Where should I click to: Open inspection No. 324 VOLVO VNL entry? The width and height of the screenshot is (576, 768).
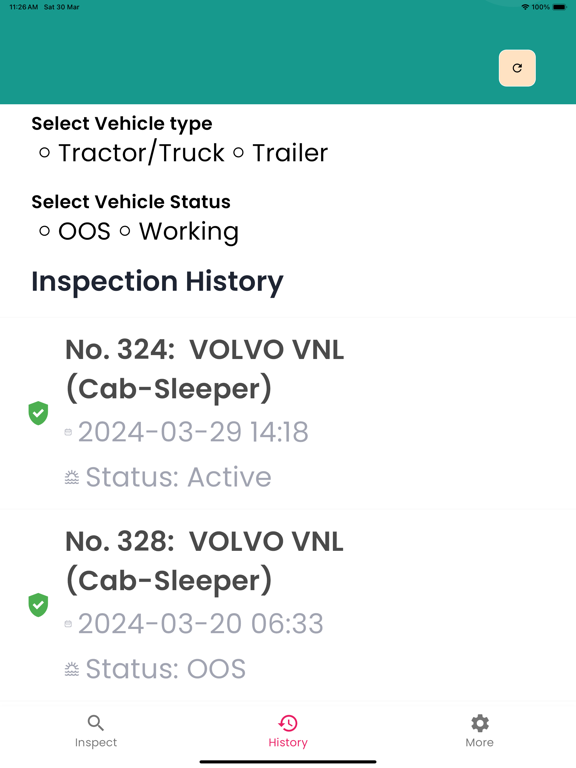coord(288,413)
